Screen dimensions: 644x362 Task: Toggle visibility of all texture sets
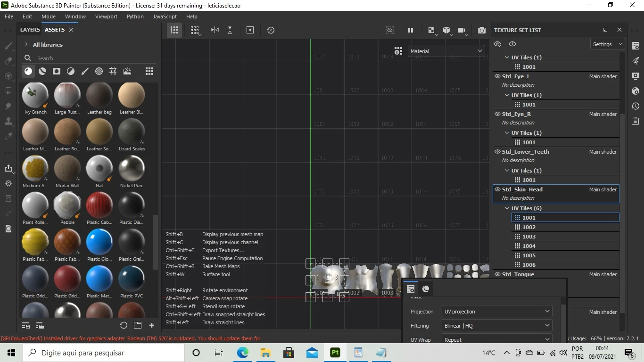pos(497,44)
